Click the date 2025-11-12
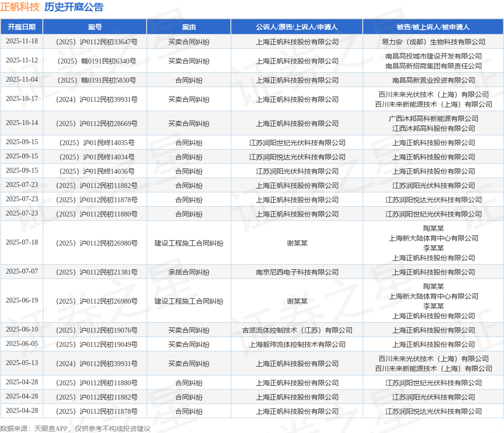This screenshot has height=433, width=504. [22, 61]
